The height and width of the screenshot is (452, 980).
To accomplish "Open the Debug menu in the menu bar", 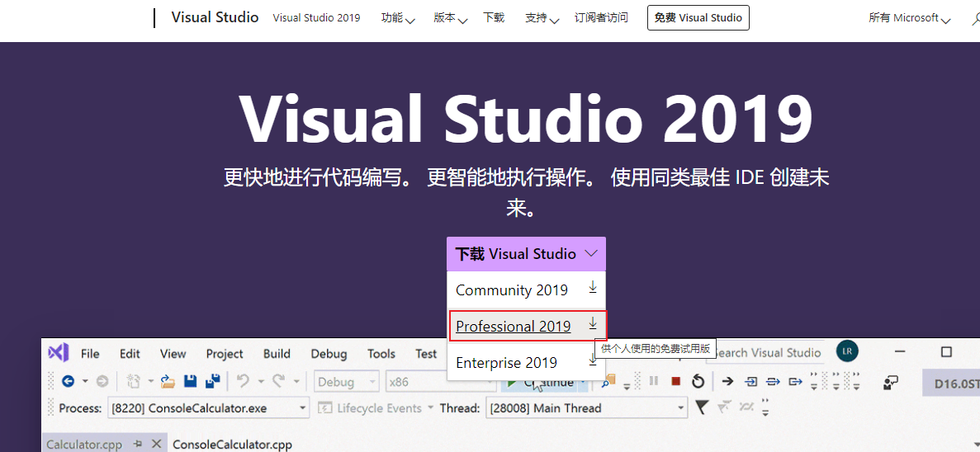I will point(329,354).
